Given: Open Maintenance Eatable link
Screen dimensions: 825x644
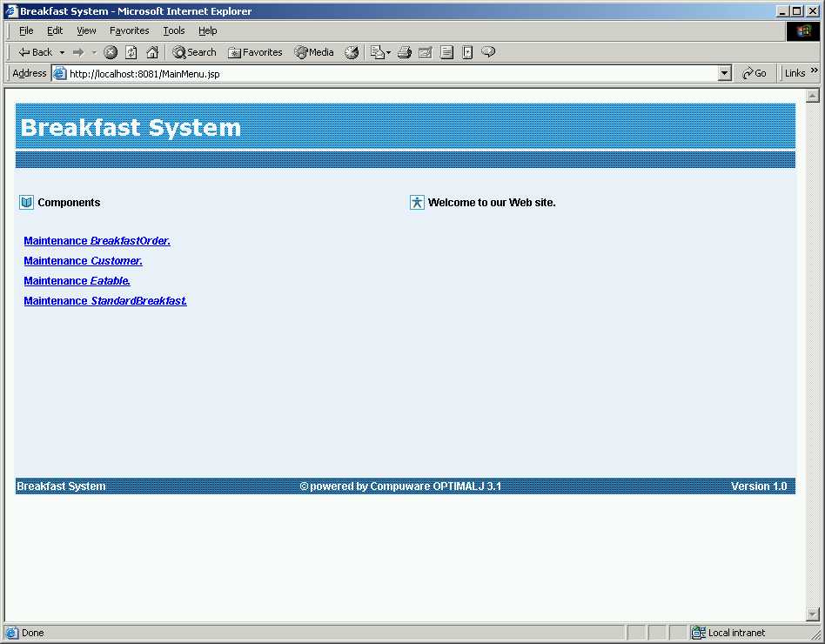Looking at the screenshot, I should point(77,281).
